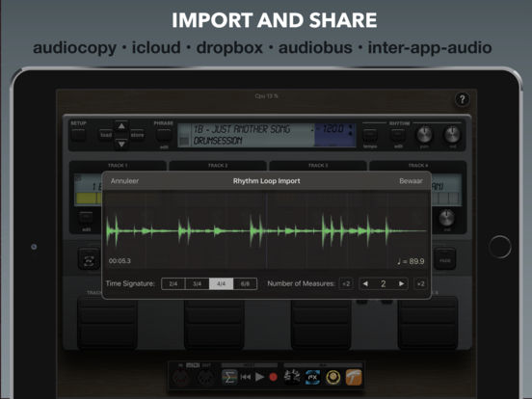532x399 pixels.
Task: Double the measures with the x2 button
Action: coord(421,283)
